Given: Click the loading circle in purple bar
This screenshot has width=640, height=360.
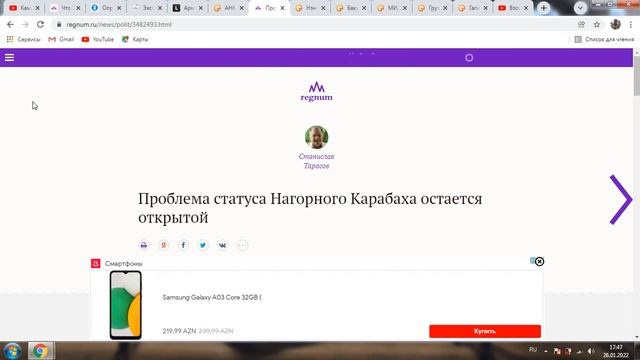Looking at the screenshot, I should (x=469, y=58).
